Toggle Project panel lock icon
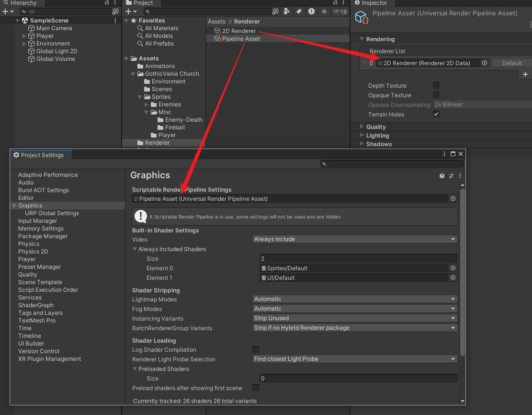Viewport: 532px width, 415px height. click(x=335, y=3)
